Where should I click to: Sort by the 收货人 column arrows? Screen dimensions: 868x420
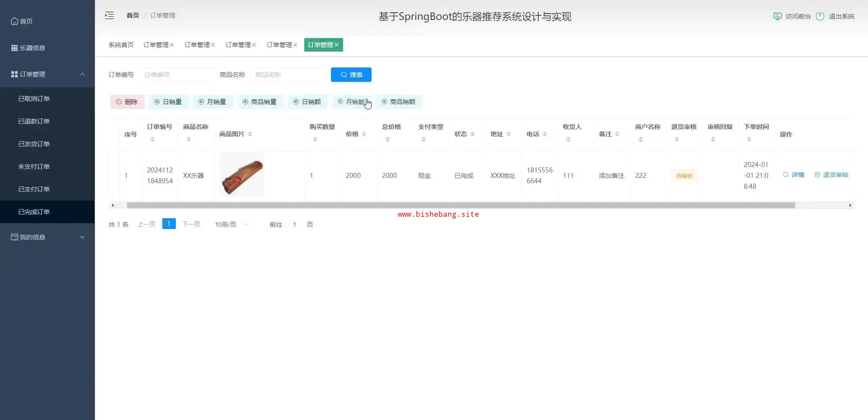pos(568,139)
